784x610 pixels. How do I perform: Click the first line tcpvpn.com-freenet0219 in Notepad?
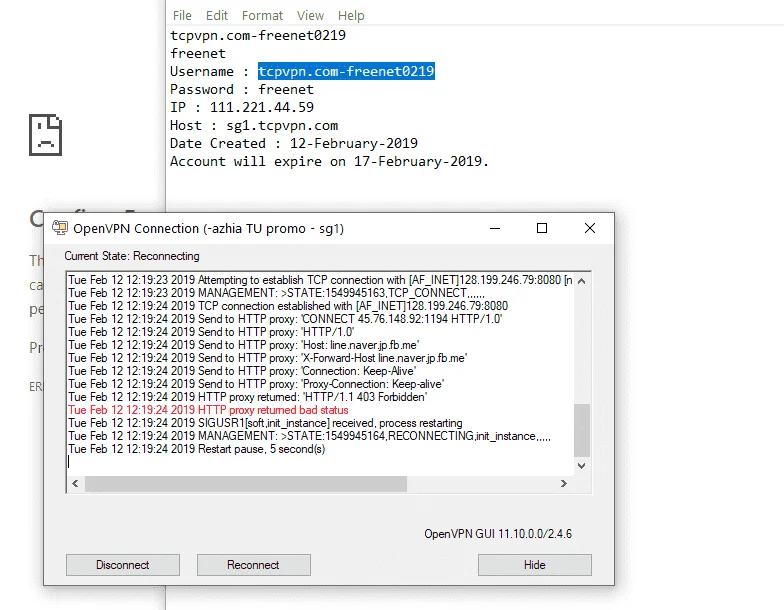[x=258, y=35]
